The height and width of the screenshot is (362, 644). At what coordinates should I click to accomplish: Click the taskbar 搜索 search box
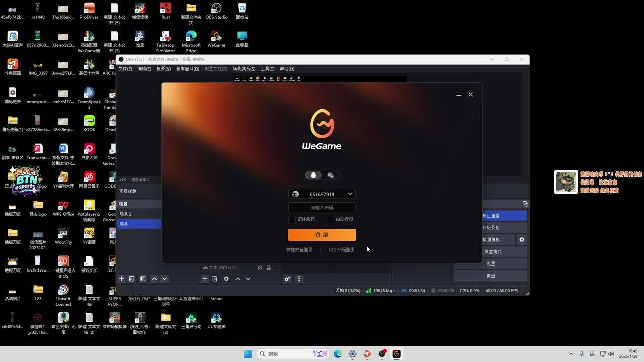coord(293,354)
